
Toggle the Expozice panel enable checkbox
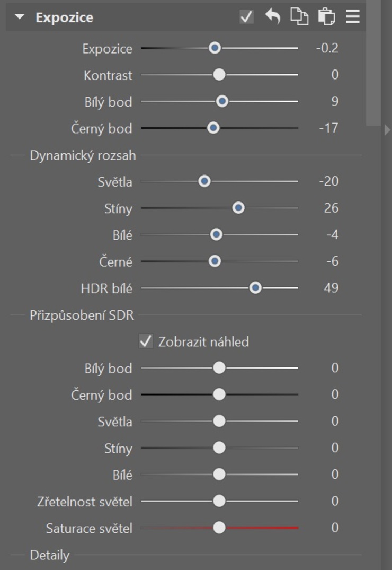click(246, 17)
